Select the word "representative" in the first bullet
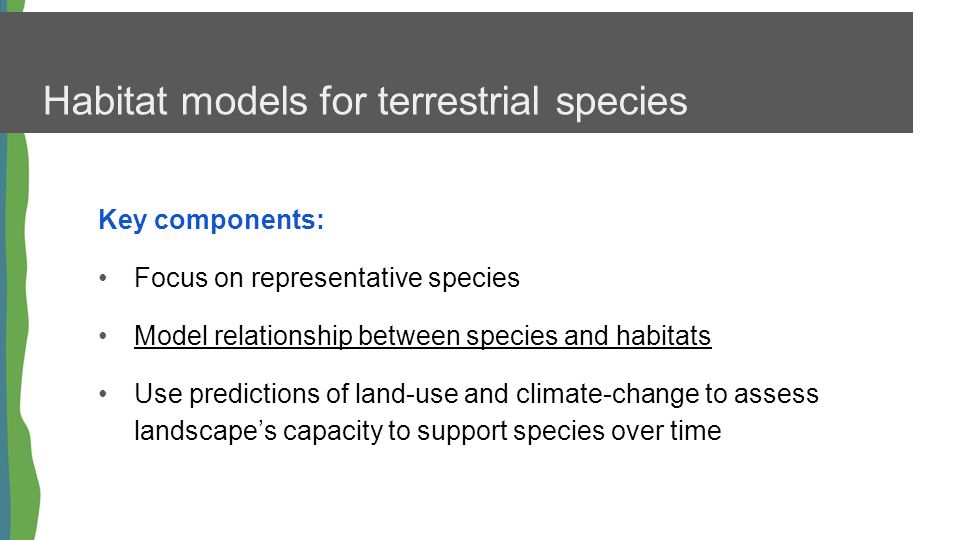 (337, 278)
